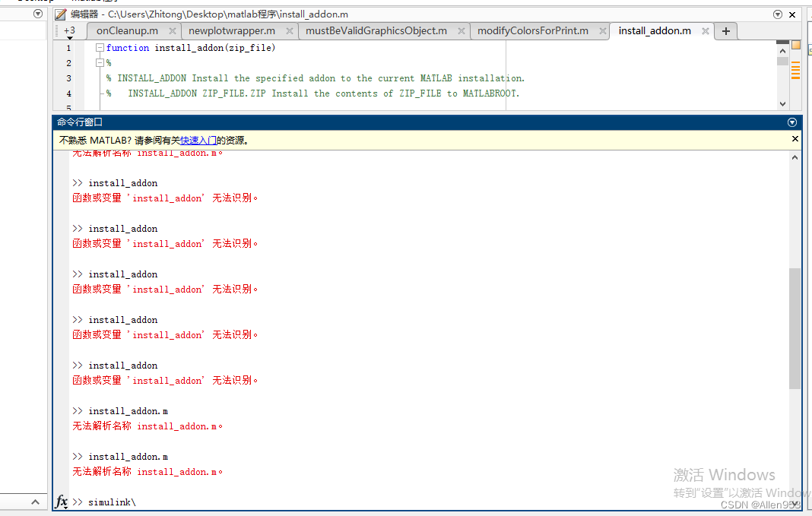812x516 pixels.
Task: Click the code analyzer status square indicator
Action: tap(796, 46)
